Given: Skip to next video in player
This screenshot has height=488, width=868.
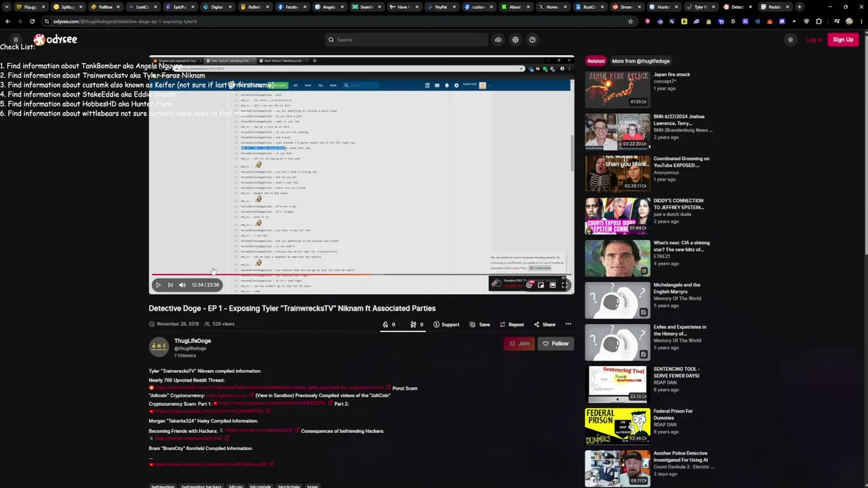Looking at the screenshot, I should tap(170, 285).
